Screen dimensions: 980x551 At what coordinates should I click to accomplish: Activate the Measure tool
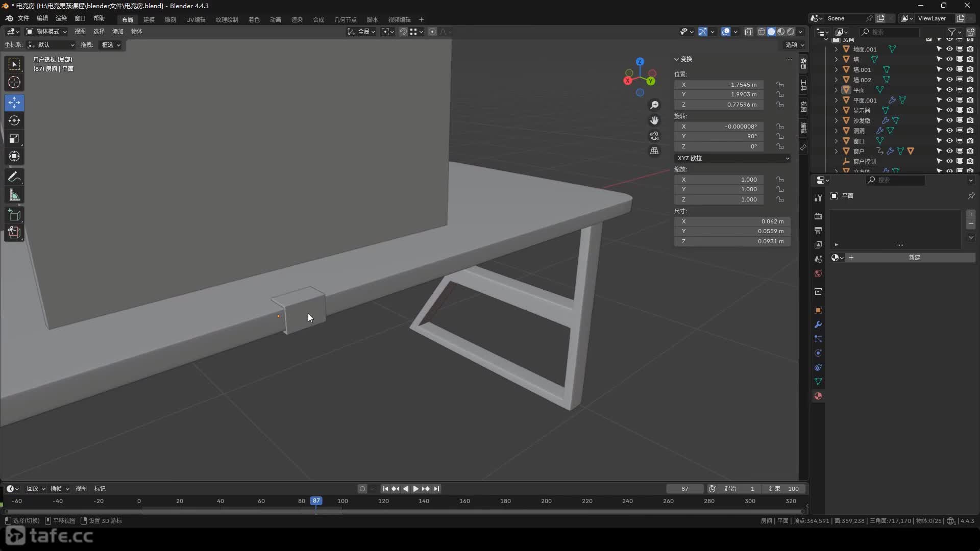tap(14, 195)
